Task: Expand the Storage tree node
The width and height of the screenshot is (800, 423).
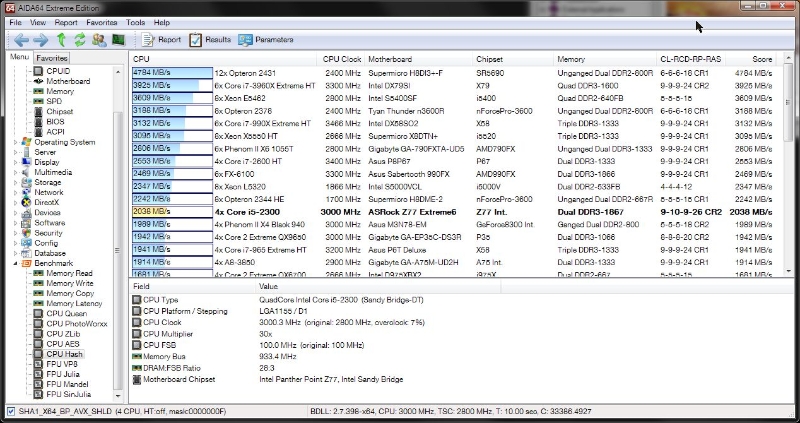Action: click(15, 183)
